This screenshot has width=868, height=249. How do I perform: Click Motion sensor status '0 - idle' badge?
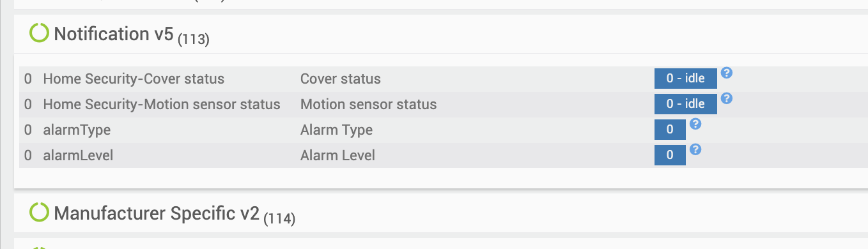[685, 104]
